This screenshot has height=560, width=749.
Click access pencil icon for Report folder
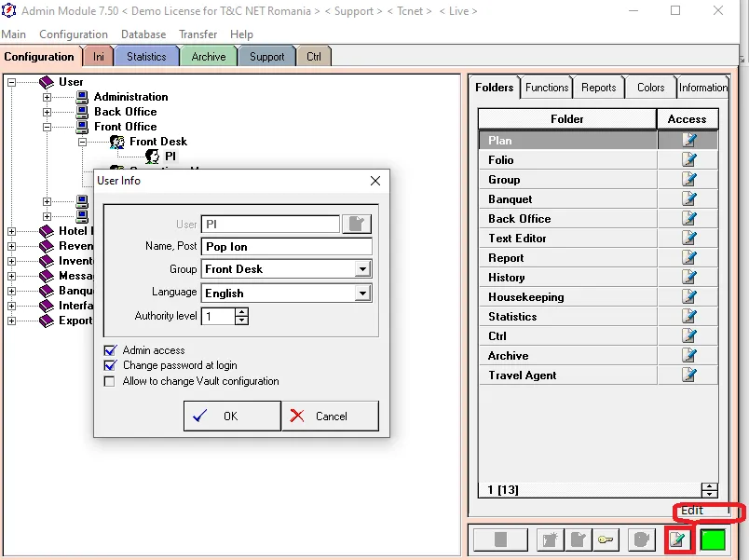tap(688, 257)
